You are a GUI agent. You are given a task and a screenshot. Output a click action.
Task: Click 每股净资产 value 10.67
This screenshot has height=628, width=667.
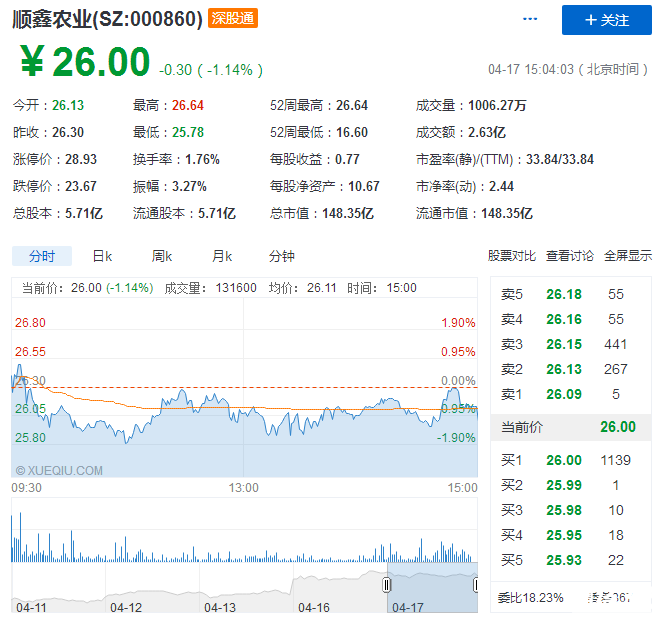(x=364, y=186)
